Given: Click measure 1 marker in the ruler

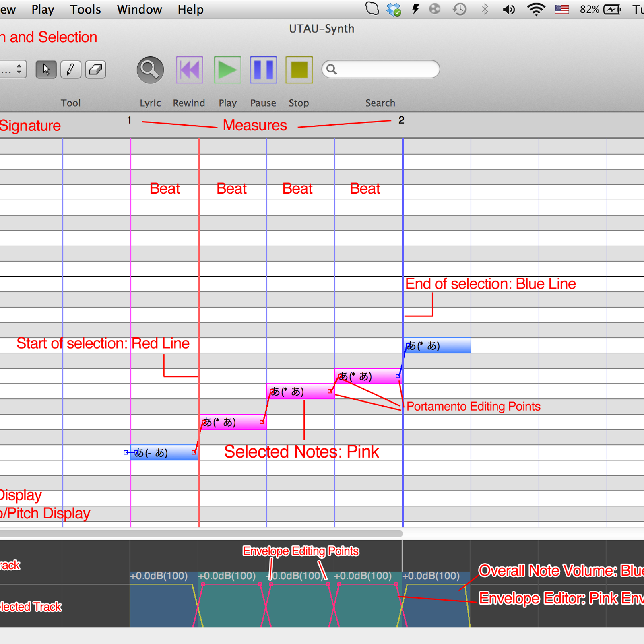Looking at the screenshot, I should tap(129, 120).
